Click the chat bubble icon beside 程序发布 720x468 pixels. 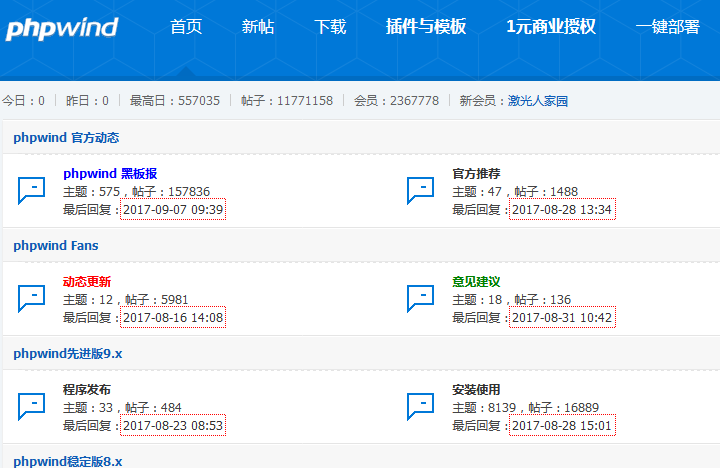(x=31, y=406)
